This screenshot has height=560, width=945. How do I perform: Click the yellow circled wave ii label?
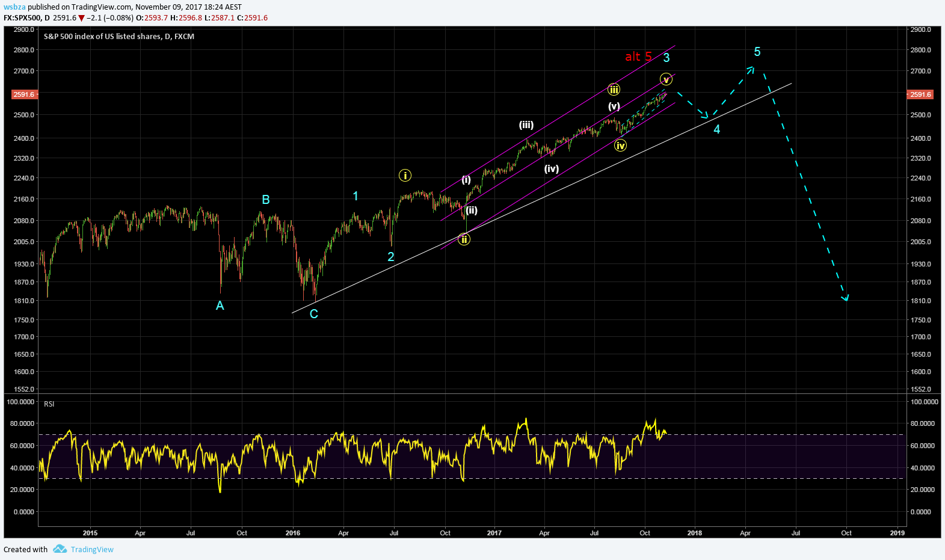[464, 239]
